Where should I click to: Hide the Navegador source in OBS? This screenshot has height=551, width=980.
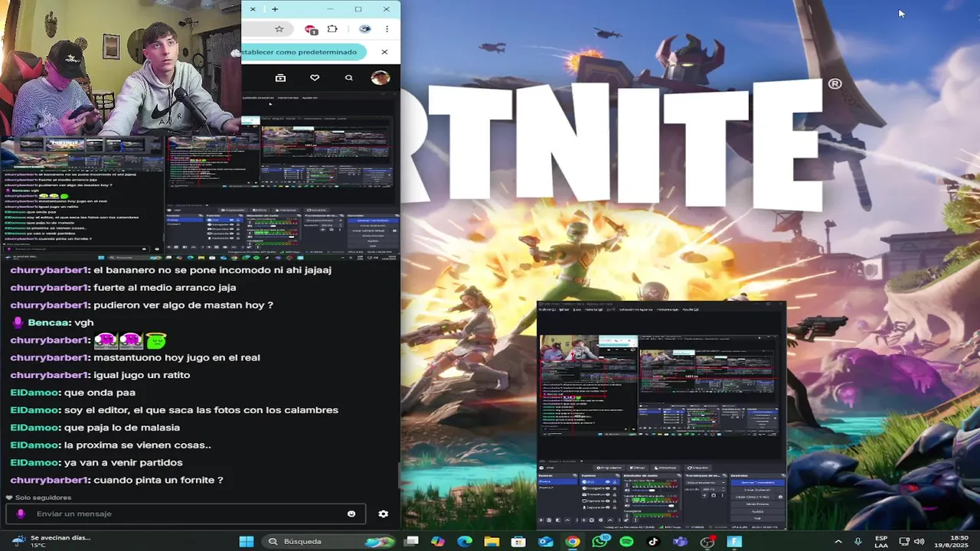point(607,488)
